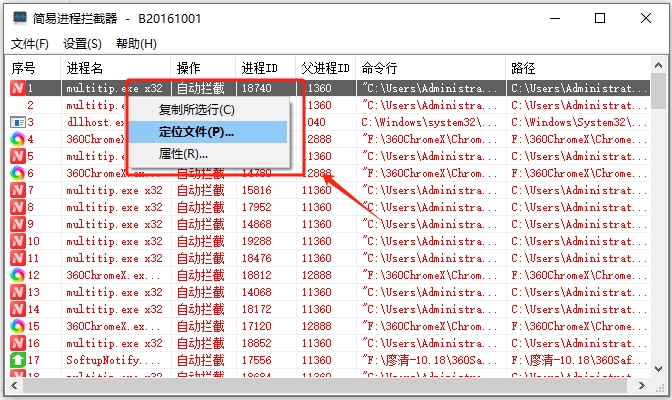Select process ID 15816 cell
Image resolution: width=672 pixels, height=400 pixels.
pyautogui.click(x=256, y=190)
